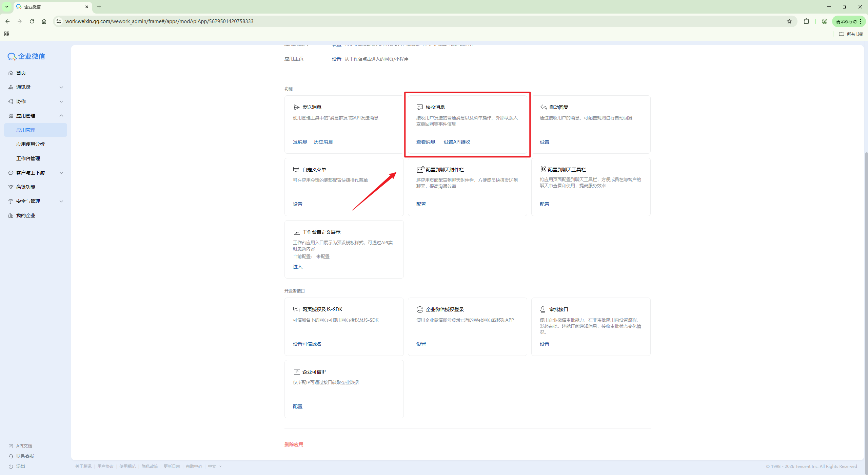Click the 我的企业 building icon
Image resolution: width=868 pixels, height=475 pixels.
pos(11,215)
